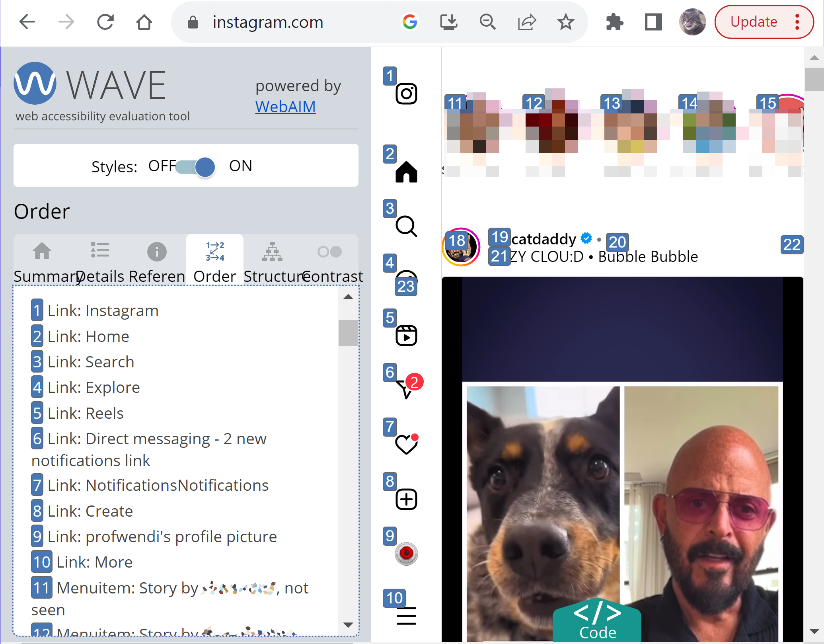Open the WAVE Code panel tab
Image resolution: width=824 pixels, height=644 pixels.
[x=597, y=620]
